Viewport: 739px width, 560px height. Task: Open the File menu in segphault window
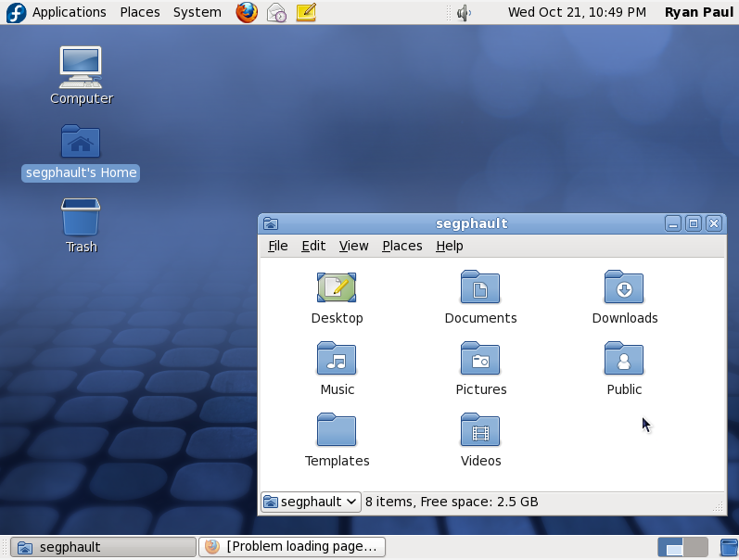(278, 246)
